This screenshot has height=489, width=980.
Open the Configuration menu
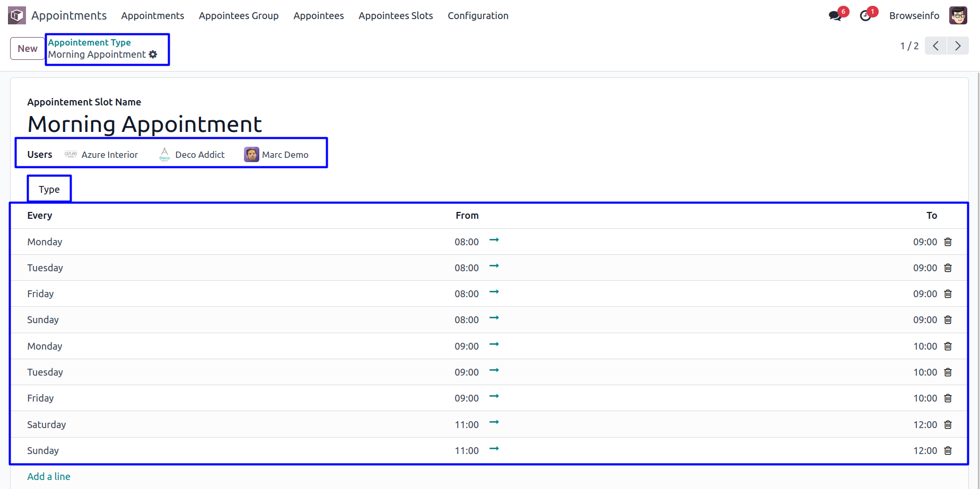[x=478, y=16]
